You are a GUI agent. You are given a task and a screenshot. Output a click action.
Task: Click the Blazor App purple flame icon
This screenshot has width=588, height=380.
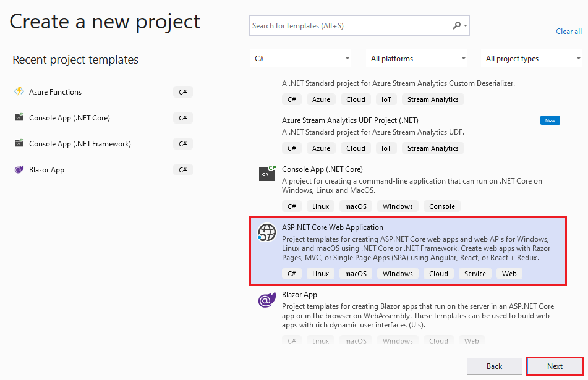(266, 300)
